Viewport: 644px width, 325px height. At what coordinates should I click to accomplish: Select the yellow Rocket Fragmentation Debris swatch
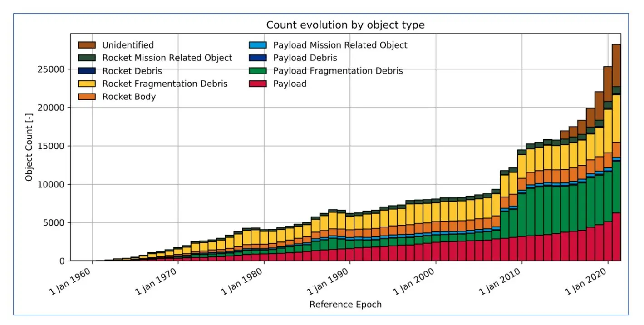point(87,84)
